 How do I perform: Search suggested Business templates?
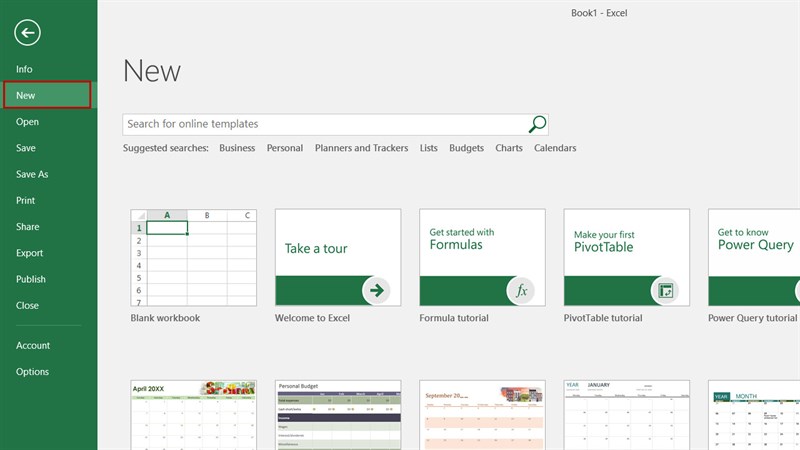pyautogui.click(x=237, y=148)
